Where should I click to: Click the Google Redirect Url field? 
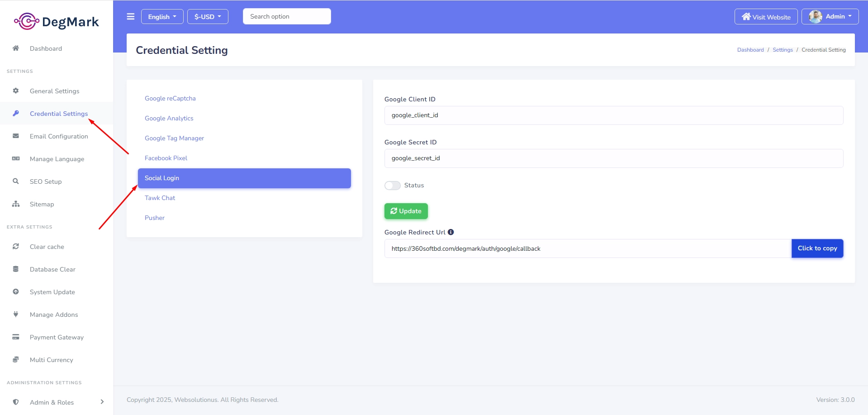[x=588, y=248]
